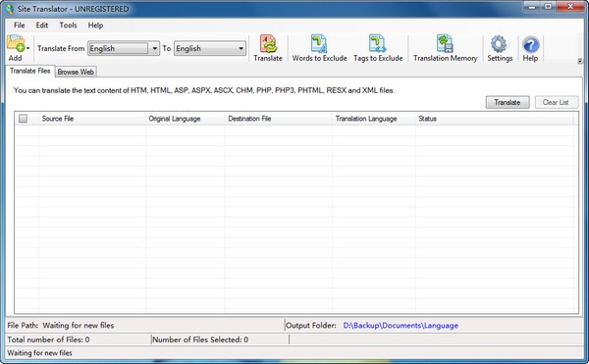Switch to the Translate Files tab

coord(29,71)
